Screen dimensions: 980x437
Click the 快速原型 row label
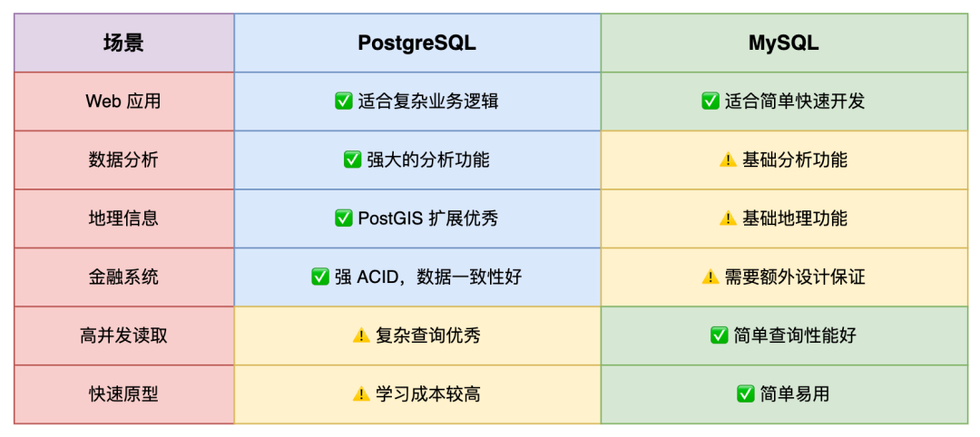pyautogui.click(x=123, y=393)
